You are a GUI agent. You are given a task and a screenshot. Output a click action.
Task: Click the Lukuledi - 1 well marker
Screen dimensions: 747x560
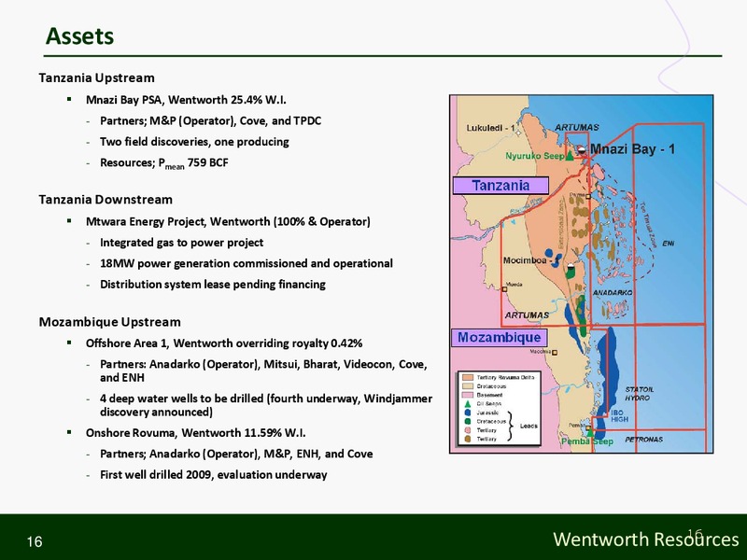(x=519, y=133)
